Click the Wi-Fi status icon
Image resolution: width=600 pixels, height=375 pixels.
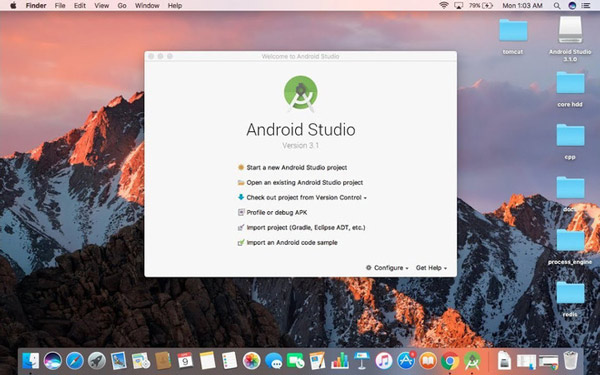(x=443, y=5)
